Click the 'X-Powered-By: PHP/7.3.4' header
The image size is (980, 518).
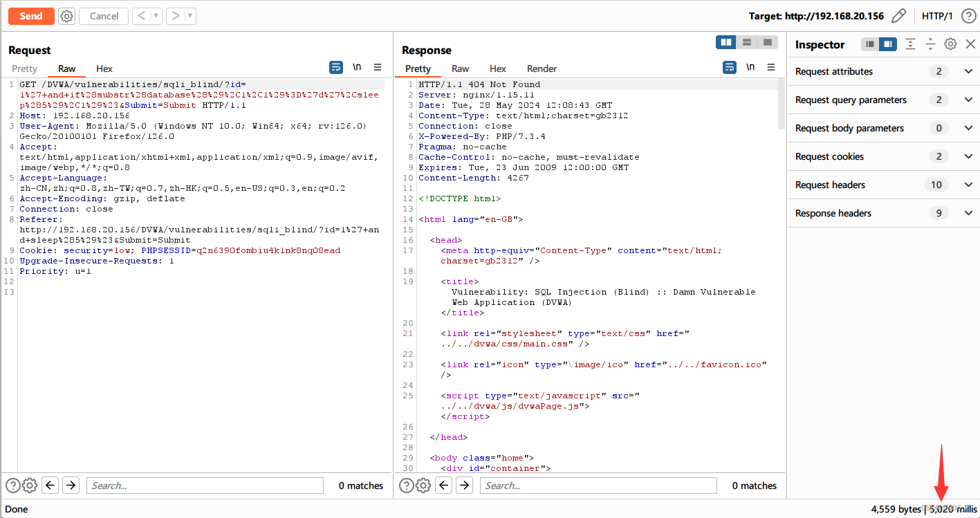(x=482, y=136)
